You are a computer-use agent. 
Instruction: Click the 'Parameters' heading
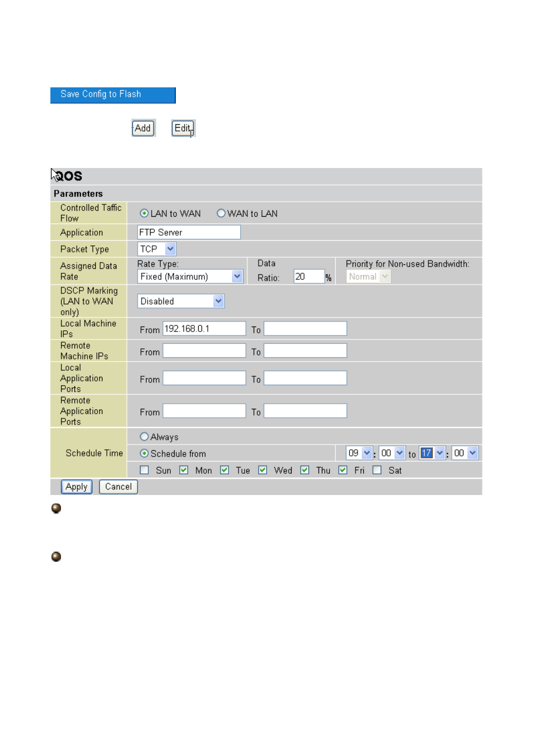(x=78, y=194)
